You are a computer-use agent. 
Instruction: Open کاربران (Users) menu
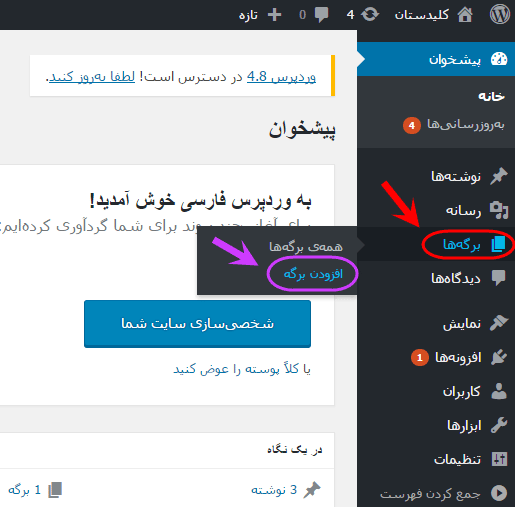click(x=461, y=392)
